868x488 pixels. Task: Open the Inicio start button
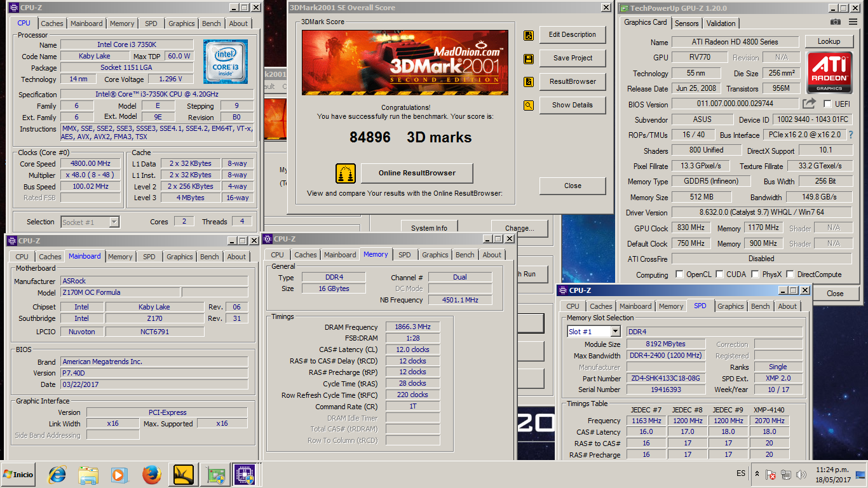click(x=18, y=475)
